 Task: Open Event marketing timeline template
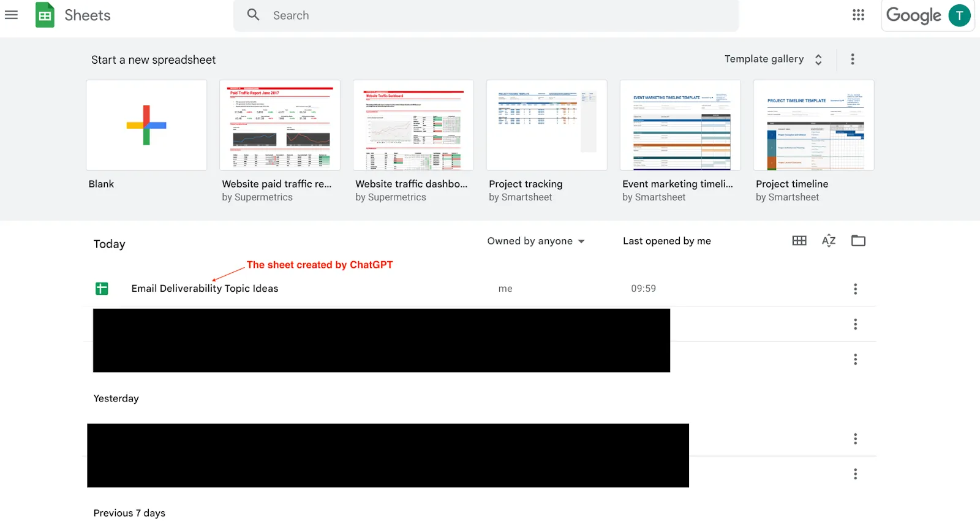(680, 125)
